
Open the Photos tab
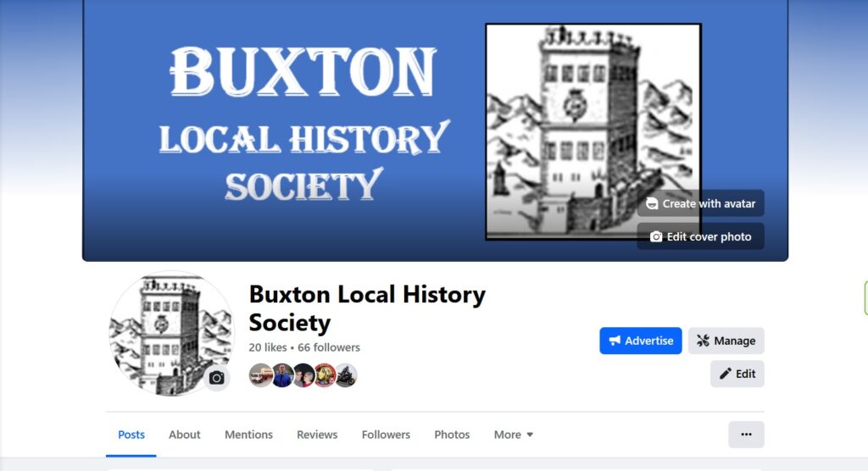coord(452,435)
